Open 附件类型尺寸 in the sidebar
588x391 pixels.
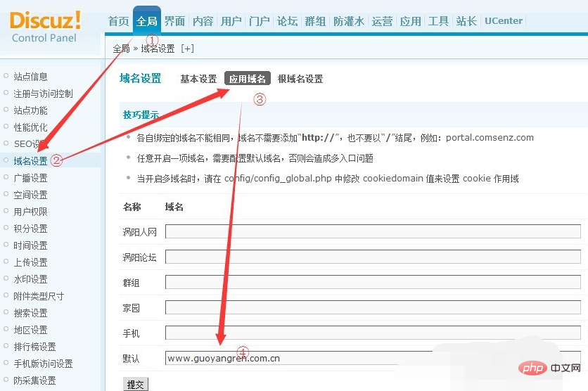tap(39, 296)
